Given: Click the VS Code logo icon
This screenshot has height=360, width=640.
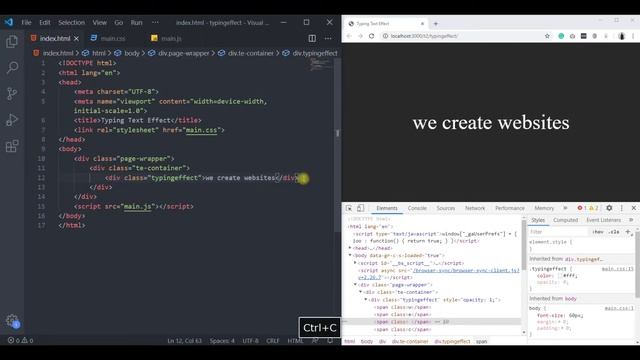Looking at the screenshot, I should (x=9, y=22).
